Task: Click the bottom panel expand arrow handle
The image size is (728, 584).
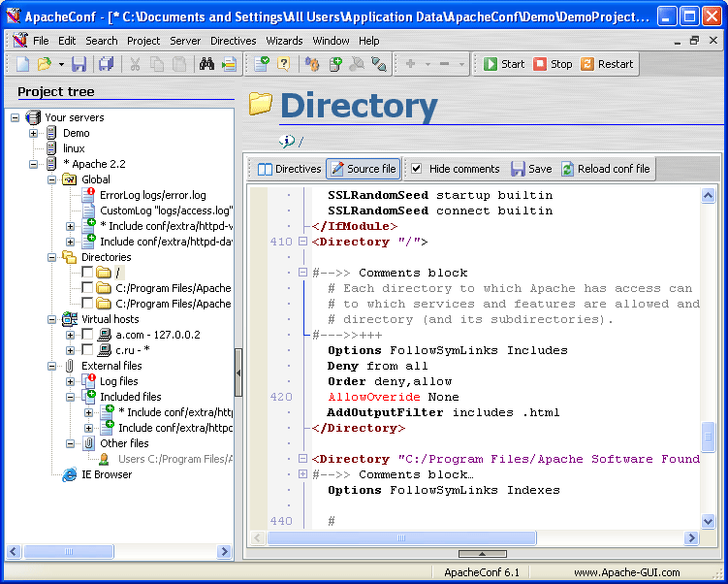Action: click(x=483, y=553)
